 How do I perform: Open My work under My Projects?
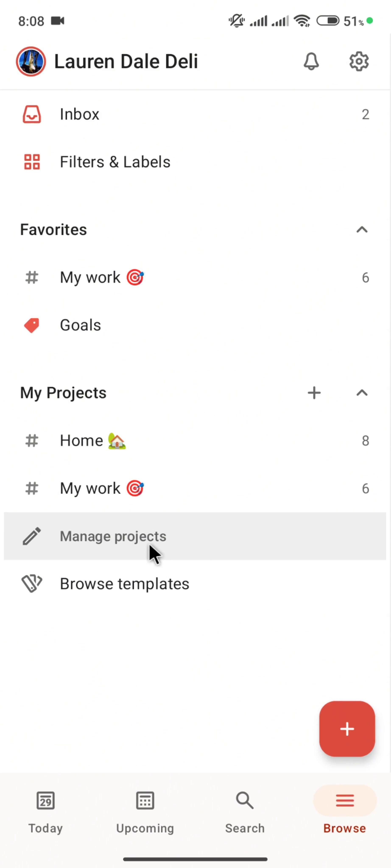pos(90,489)
